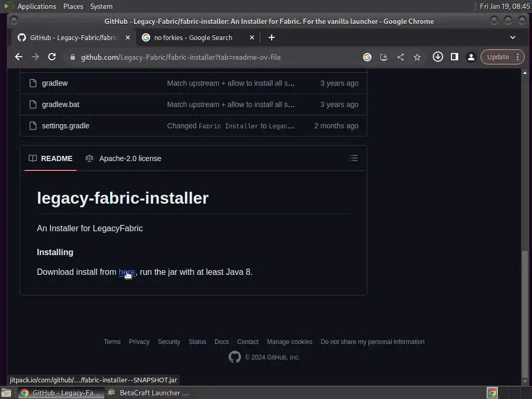This screenshot has width=532, height=399.
Task: Click the settings.gradle file icon
Action: (x=33, y=126)
